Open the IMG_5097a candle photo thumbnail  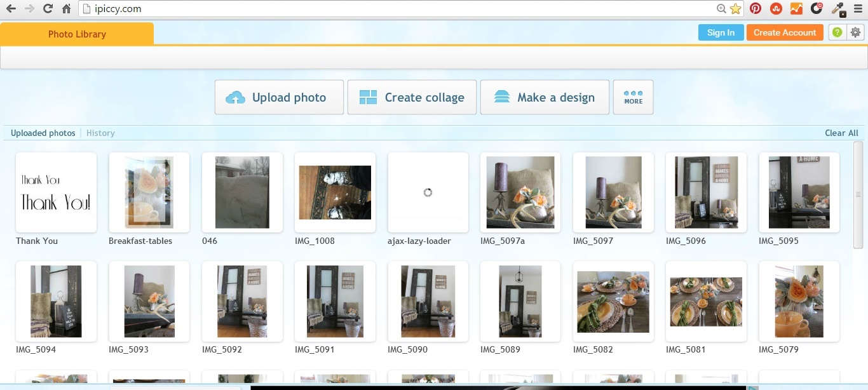(x=520, y=192)
